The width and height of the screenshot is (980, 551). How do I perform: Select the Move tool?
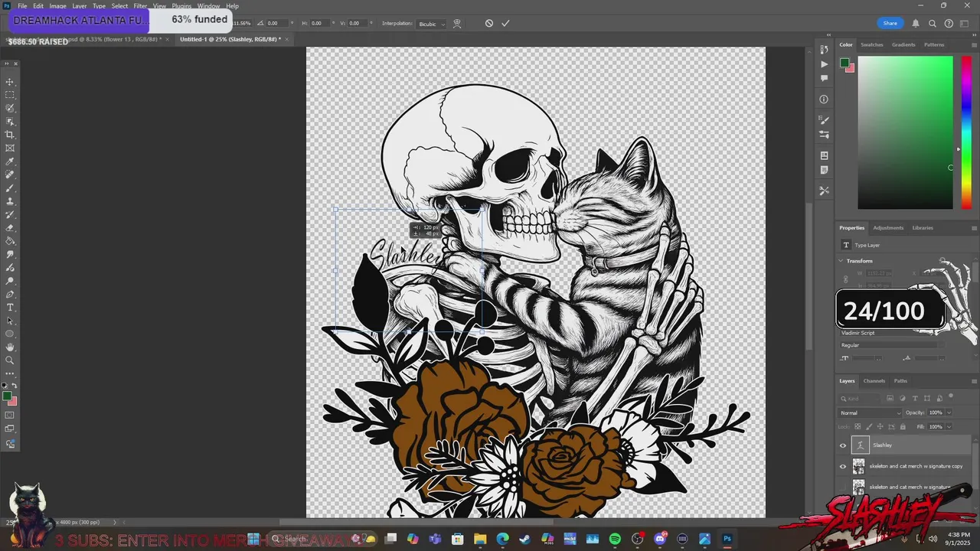(10, 82)
